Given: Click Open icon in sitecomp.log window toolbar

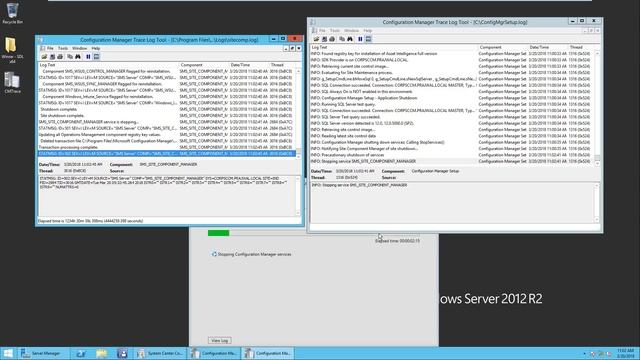Looking at the screenshot, I should [44, 57].
